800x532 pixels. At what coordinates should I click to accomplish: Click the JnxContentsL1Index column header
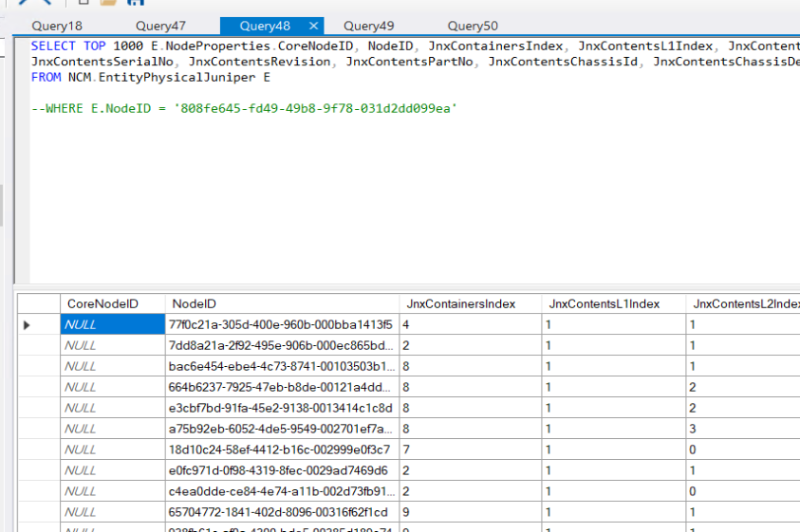tap(614, 304)
